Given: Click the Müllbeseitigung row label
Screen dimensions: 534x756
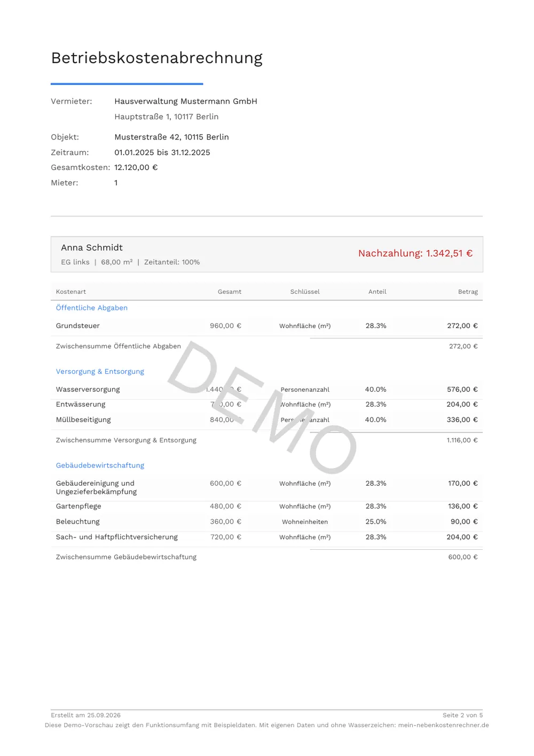Looking at the screenshot, I should tap(83, 420).
